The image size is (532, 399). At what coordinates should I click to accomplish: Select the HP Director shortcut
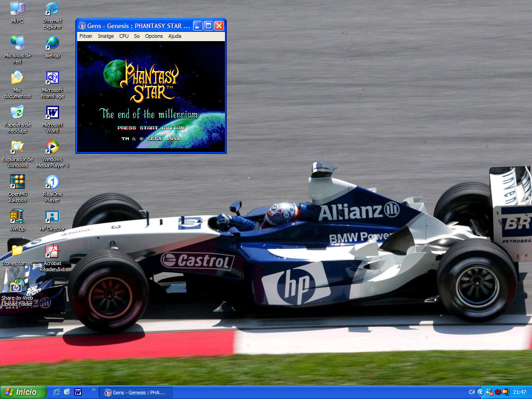click(x=52, y=221)
